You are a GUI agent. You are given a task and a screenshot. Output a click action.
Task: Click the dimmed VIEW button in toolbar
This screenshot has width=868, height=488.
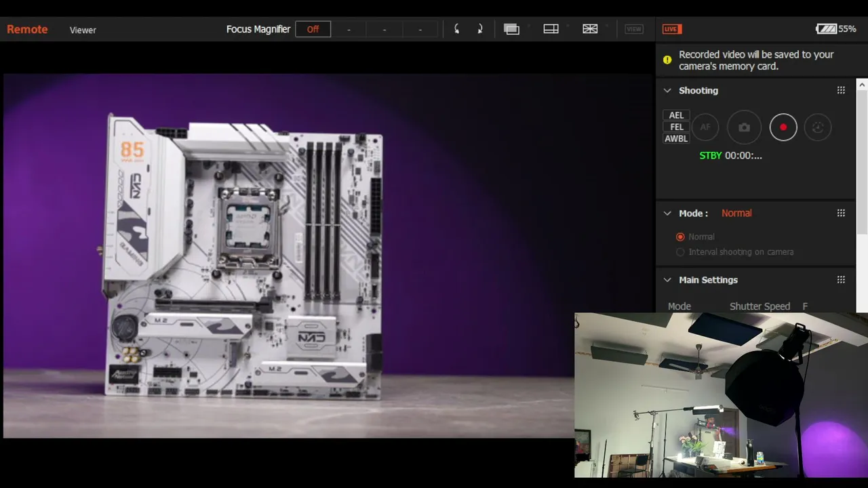click(634, 29)
